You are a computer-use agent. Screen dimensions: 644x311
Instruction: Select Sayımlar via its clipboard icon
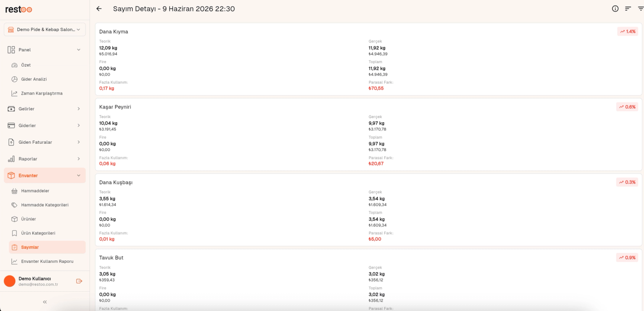(x=14, y=247)
